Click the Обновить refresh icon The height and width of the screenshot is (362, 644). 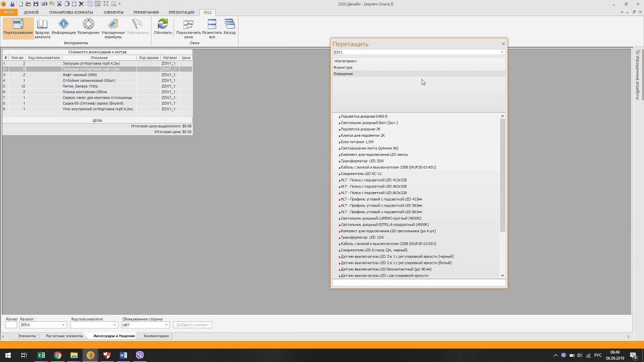pos(163,27)
